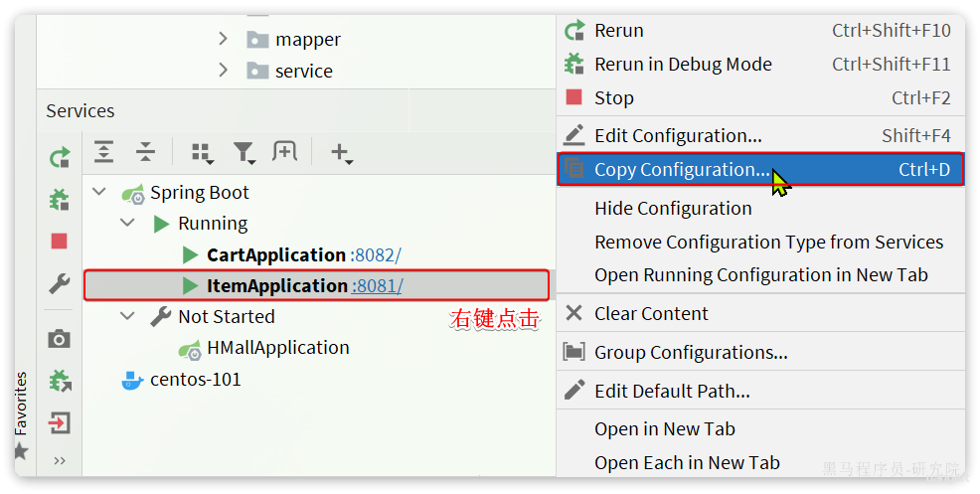Image resolution: width=980 pixels, height=494 pixels.
Task: Click the wrench settings icon in sidebar
Action: tap(60, 283)
